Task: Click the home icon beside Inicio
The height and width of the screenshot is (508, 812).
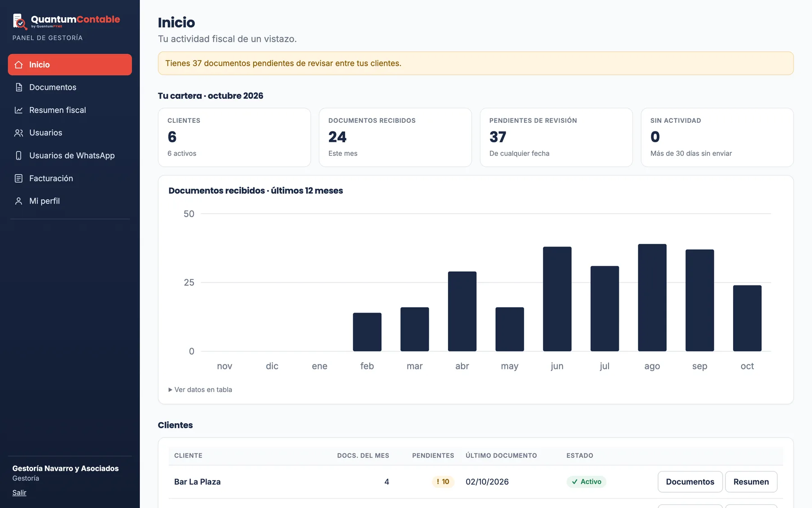Action: point(18,65)
